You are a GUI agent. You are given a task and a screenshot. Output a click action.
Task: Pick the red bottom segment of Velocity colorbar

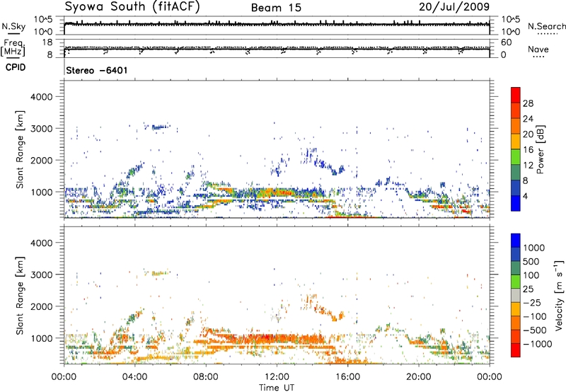pos(516,350)
